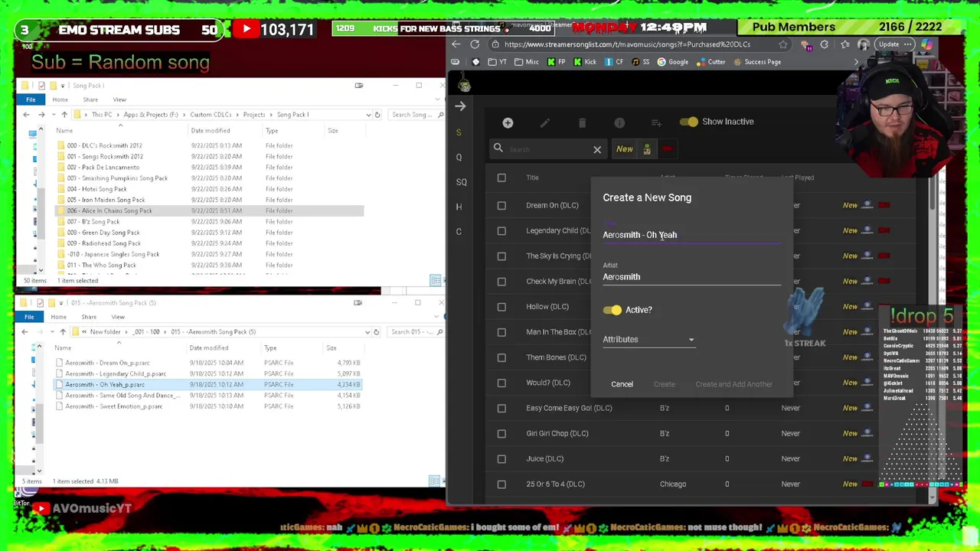Open the Q section in the songlist sidebar
The image size is (980, 551).
coord(459,157)
